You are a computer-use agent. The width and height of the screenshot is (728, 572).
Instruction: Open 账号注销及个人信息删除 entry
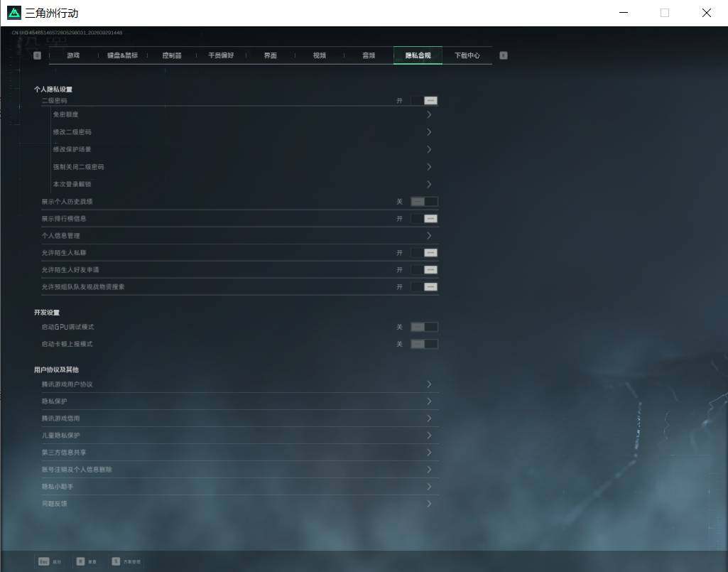pyautogui.click(x=240, y=470)
